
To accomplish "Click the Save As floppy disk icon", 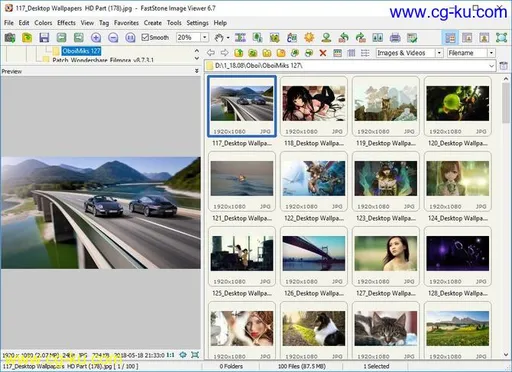I will [44, 37].
